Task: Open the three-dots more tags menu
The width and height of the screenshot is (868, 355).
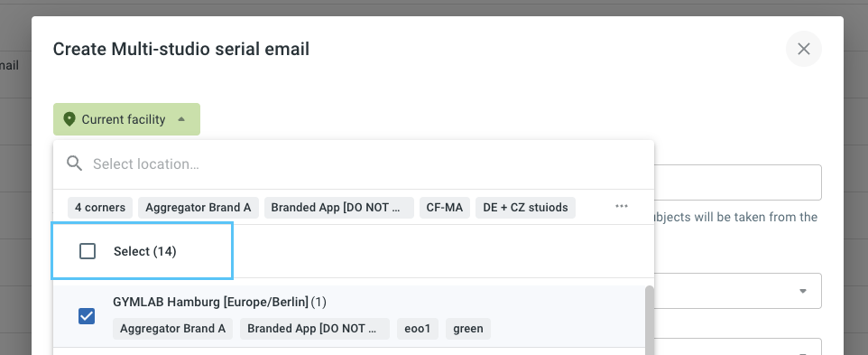Action: point(622,207)
